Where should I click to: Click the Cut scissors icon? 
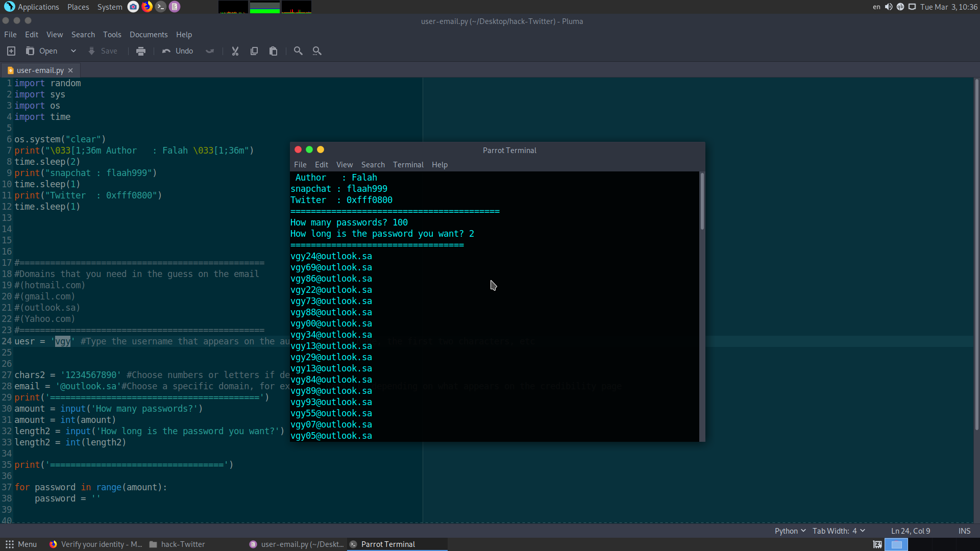click(x=235, y=51)
